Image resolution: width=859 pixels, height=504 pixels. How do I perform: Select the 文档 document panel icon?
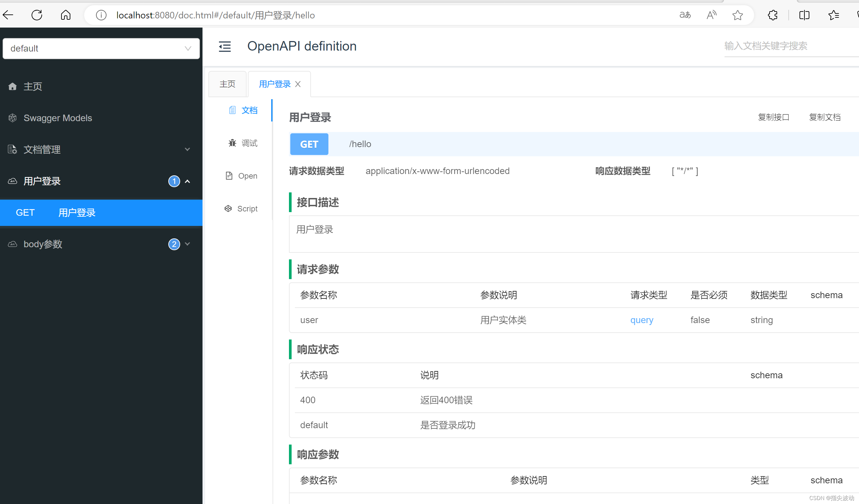point(232,110)
